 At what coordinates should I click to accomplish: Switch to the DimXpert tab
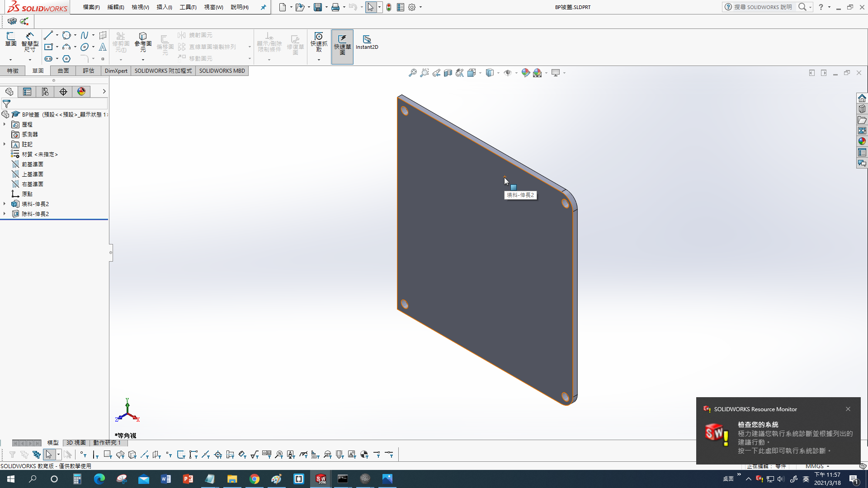tap(116, 70)
